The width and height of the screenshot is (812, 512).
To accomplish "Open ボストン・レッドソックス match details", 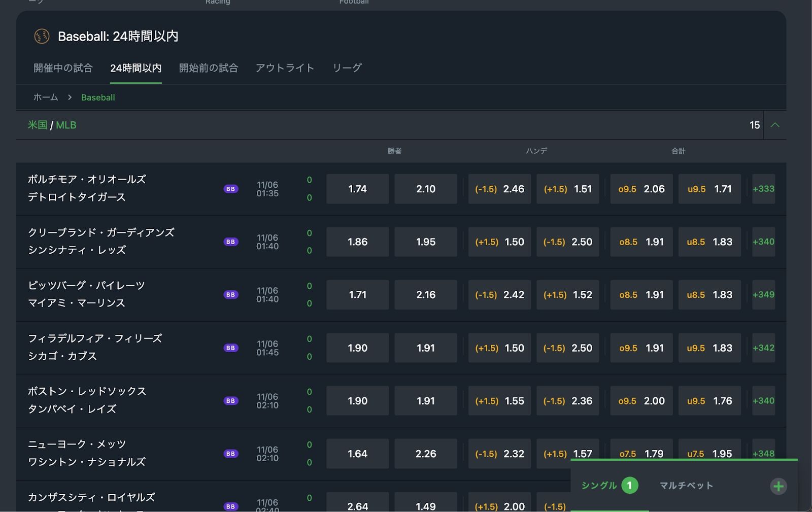I will (x=87, y=391).
